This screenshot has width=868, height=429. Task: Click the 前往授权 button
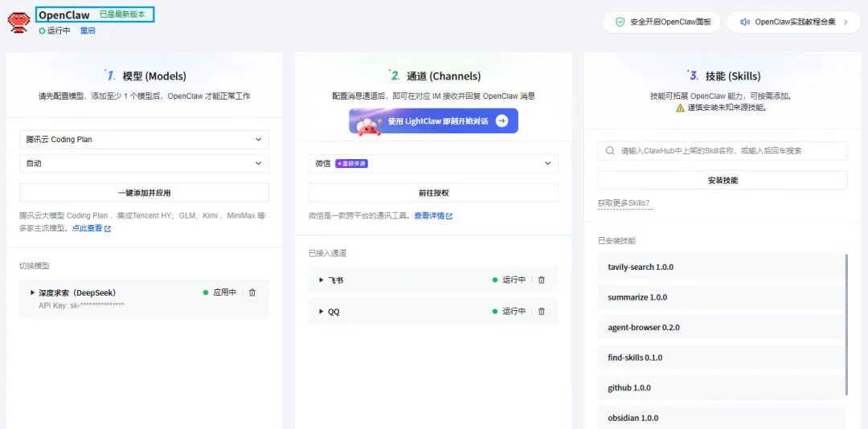click(433, 193)
